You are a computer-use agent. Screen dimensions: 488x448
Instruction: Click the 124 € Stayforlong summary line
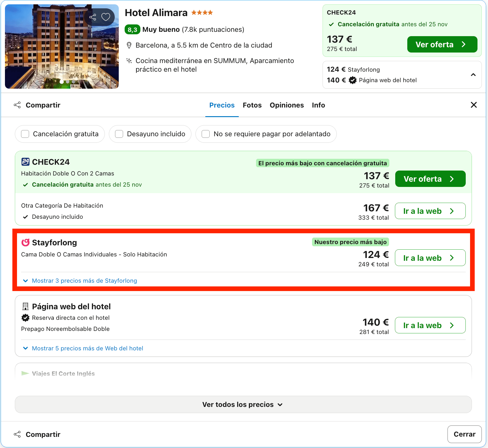click(353, 70)
